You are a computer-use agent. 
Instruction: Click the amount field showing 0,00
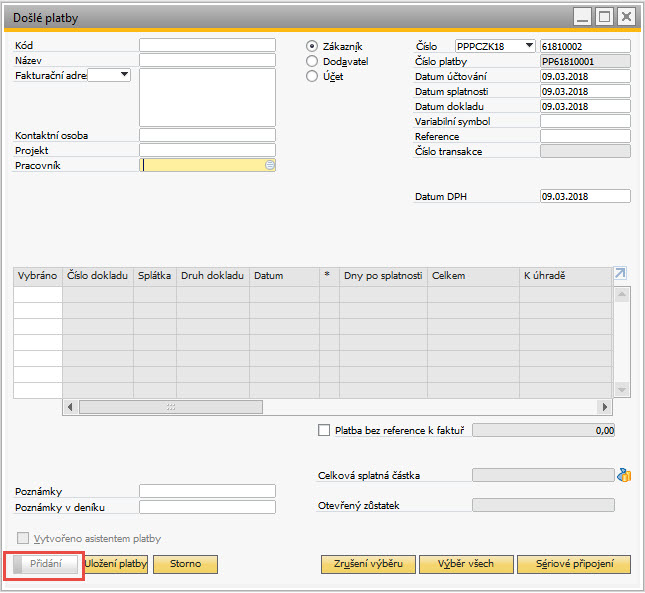pos(543,430)
